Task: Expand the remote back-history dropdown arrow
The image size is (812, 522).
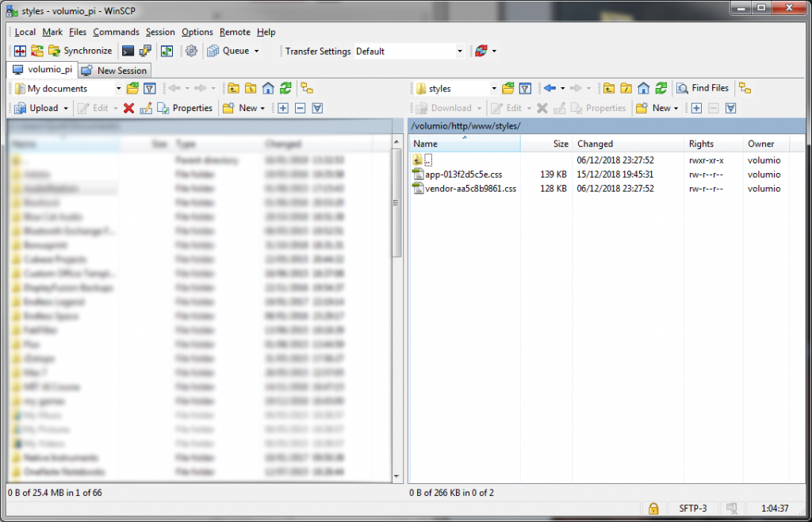Action: (562, 89)
